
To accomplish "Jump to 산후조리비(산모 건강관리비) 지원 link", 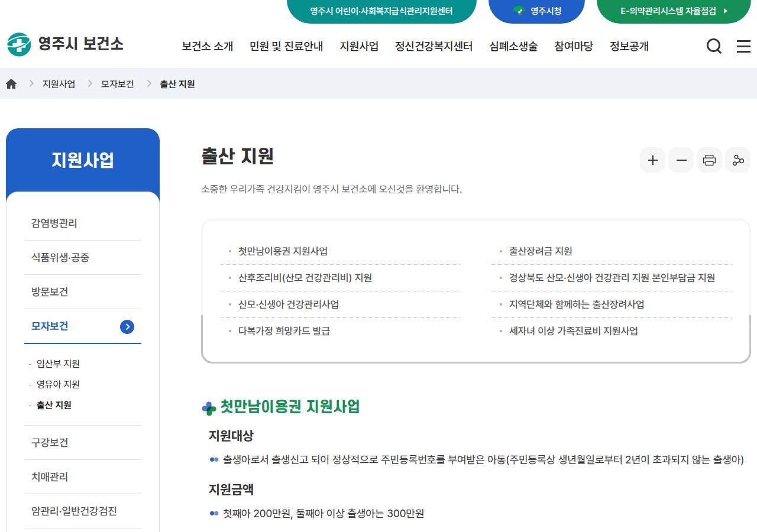I will click(x=305, y=278).
